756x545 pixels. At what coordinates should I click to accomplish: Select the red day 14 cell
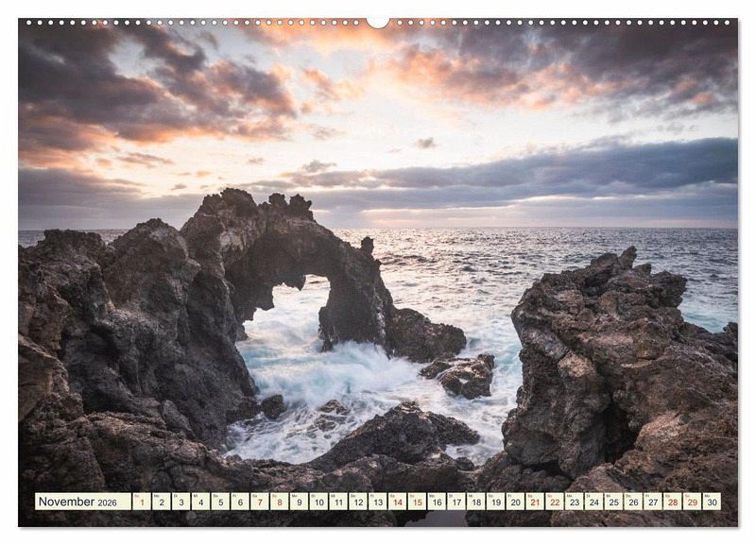coord(397,502)
